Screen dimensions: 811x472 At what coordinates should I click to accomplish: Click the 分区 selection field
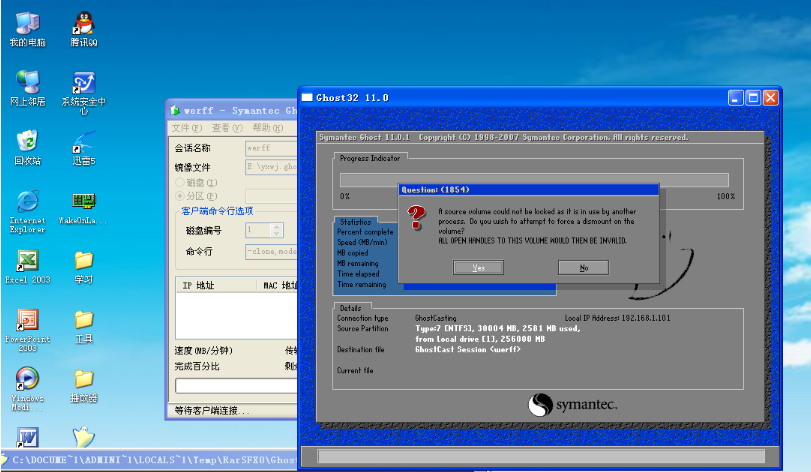click(271, 196)
